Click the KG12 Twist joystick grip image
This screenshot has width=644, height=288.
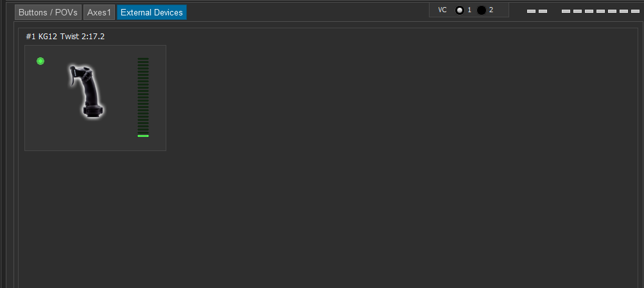click(86, 92)
